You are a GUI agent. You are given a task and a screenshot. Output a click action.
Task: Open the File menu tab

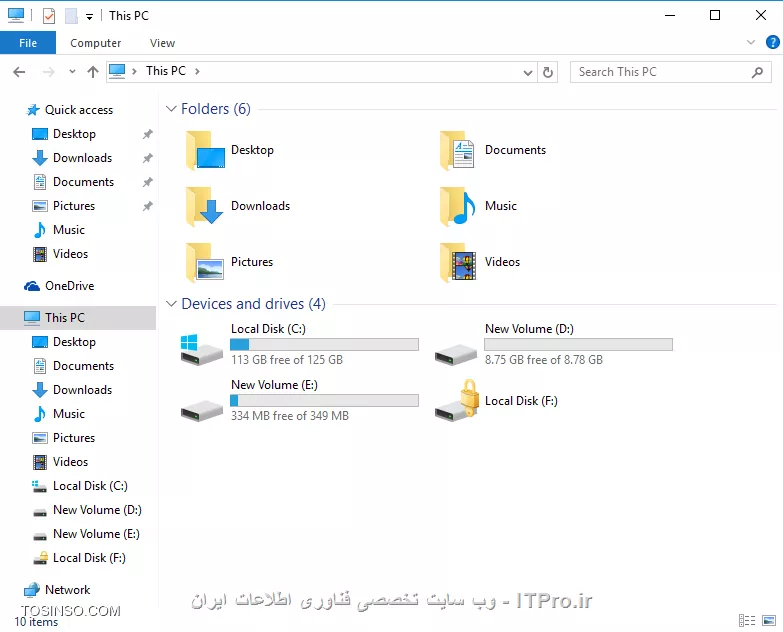click(x=28, y=43)
